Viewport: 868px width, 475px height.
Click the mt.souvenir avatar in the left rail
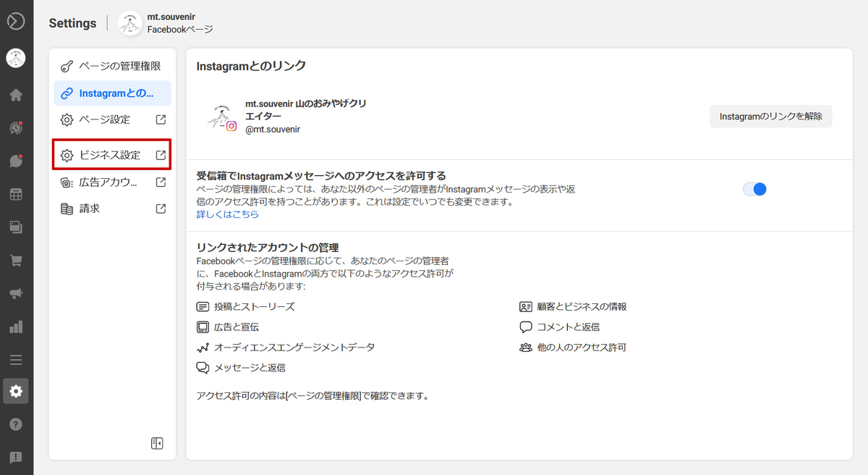16,59
